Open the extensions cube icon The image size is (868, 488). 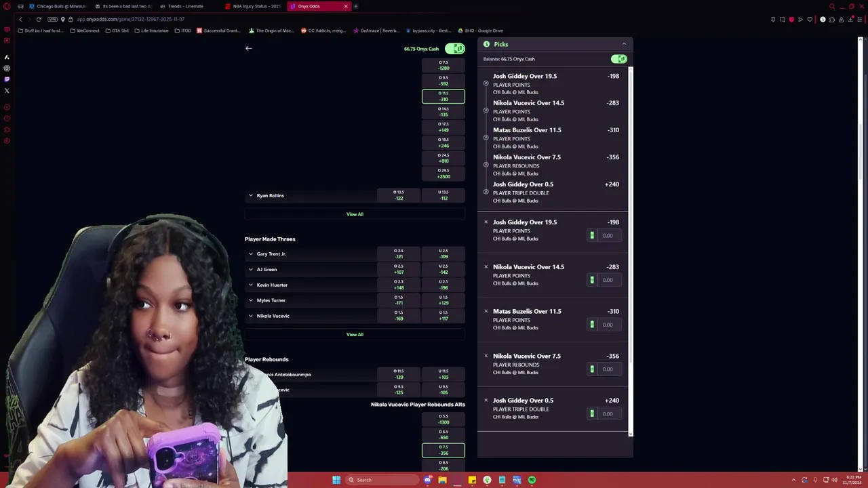click(x=832, y=20)
